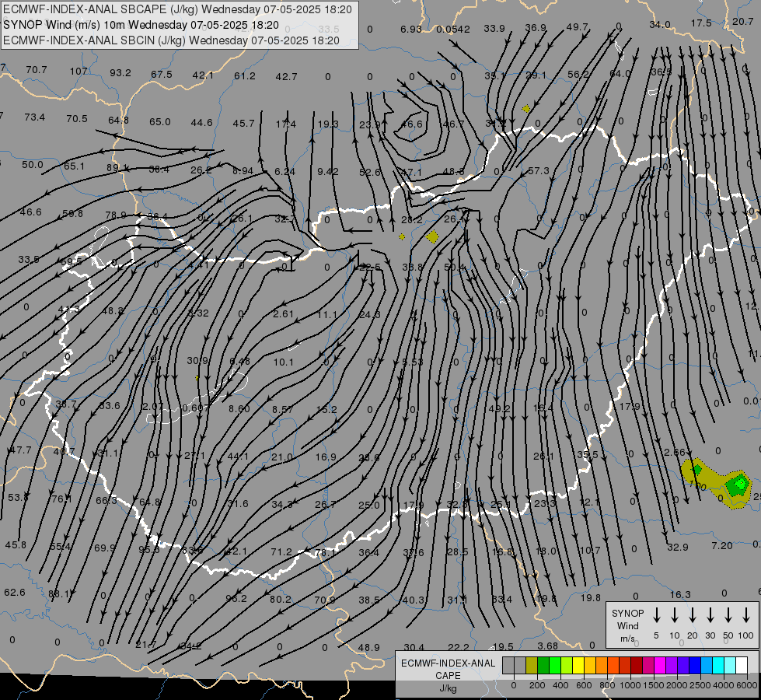Click the wind arrow above 50 m/s
This screenshot has height=700, width=761.
(x=728, y=615)
